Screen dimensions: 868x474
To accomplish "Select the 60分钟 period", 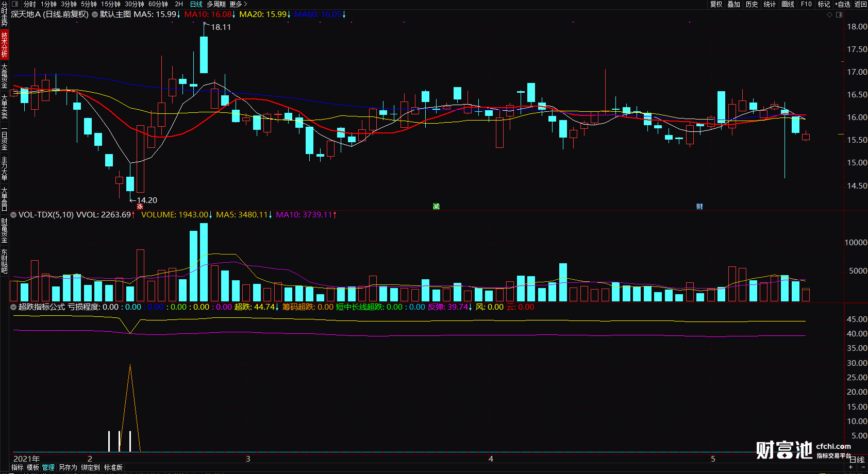I will 158,4.
